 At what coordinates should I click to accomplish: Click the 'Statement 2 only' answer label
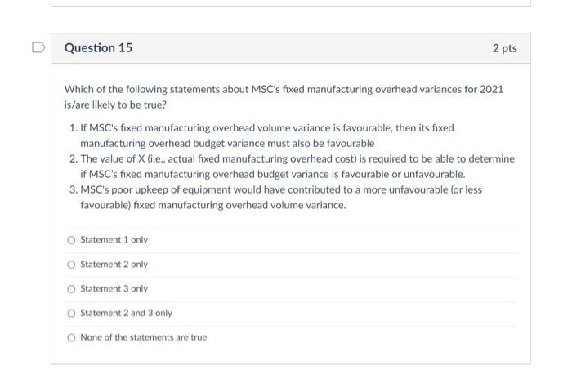pos(114,265)
